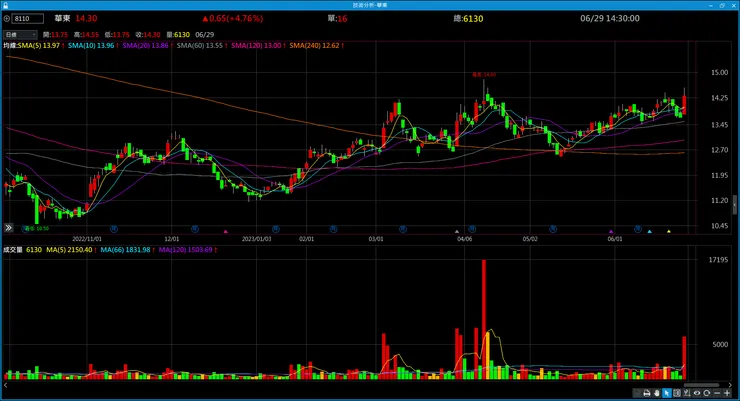Click the 均線 moving average label
The width and height of the screenshot is (740, 401).
point(10,46)
